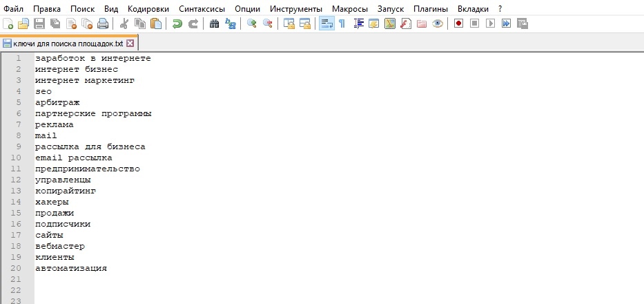The image size is (644, 304).
Task: Click the Zoom In magnifier icon
Action: pyautogui.click(x=252, y=23)
